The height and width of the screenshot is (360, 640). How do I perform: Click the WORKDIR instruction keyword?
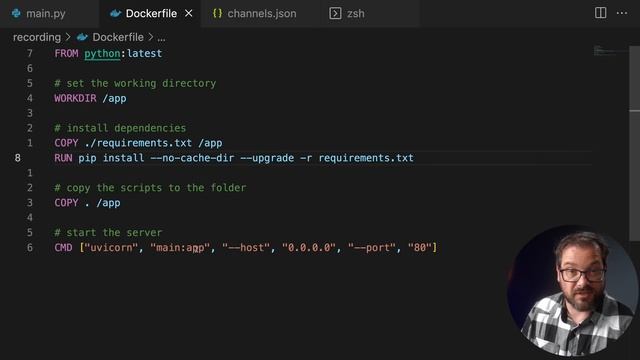point(75,98)
